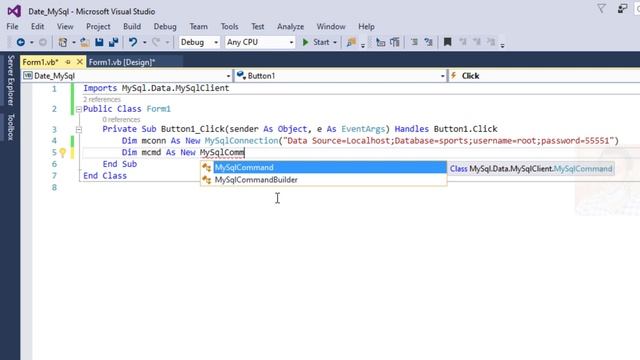Image resolution: width=640 pixels, height=360 pixels.
Task: Close the Form1.vb tab
Action: pyautogui.click(x=80, y=62)
